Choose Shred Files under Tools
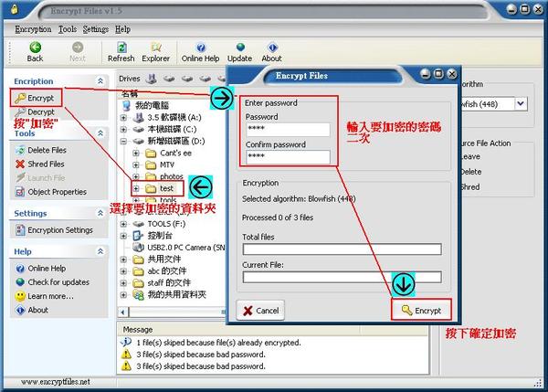The width and height of the screenshot is (548, 392). tap(40, 164)
